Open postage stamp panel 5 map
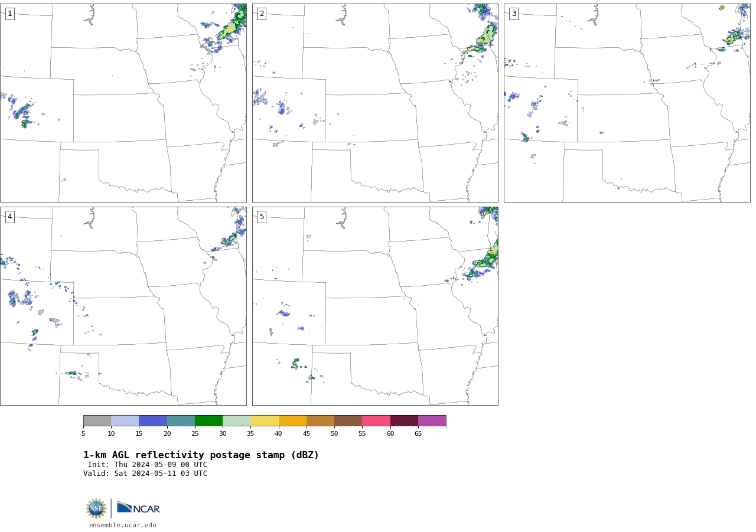Viewport: 756px width, 532px height. click(x=375, y=306)
